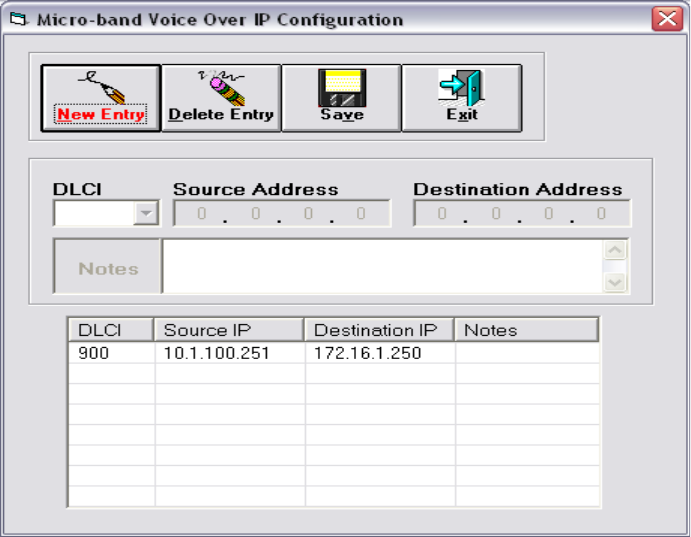The width and height of the screenshot is (691, 537).
Task: Select the 172.16.1.250 destination IP cell
Action: 379,353
